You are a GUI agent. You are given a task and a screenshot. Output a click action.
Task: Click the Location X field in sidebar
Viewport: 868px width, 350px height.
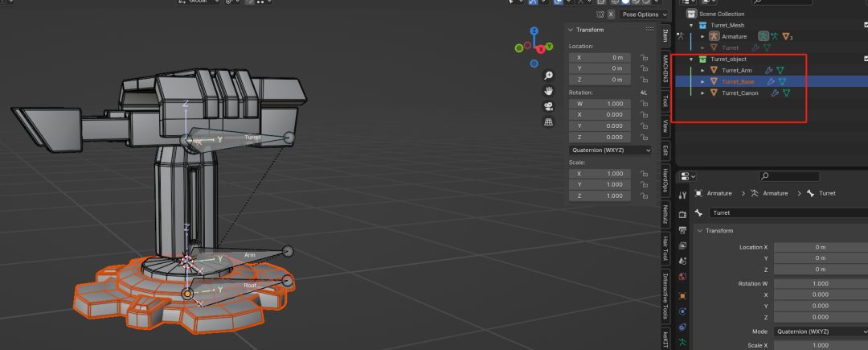tap(600, 58)
